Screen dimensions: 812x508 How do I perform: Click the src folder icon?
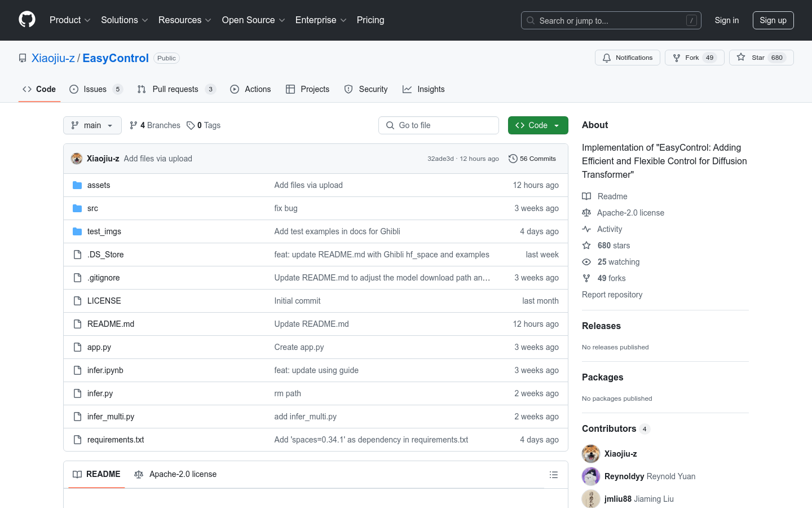[x=77, y=208]
